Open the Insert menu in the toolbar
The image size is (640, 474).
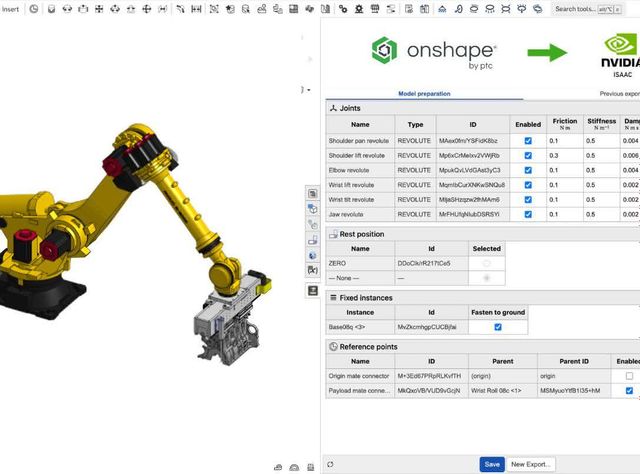click(x=10, y=9)
